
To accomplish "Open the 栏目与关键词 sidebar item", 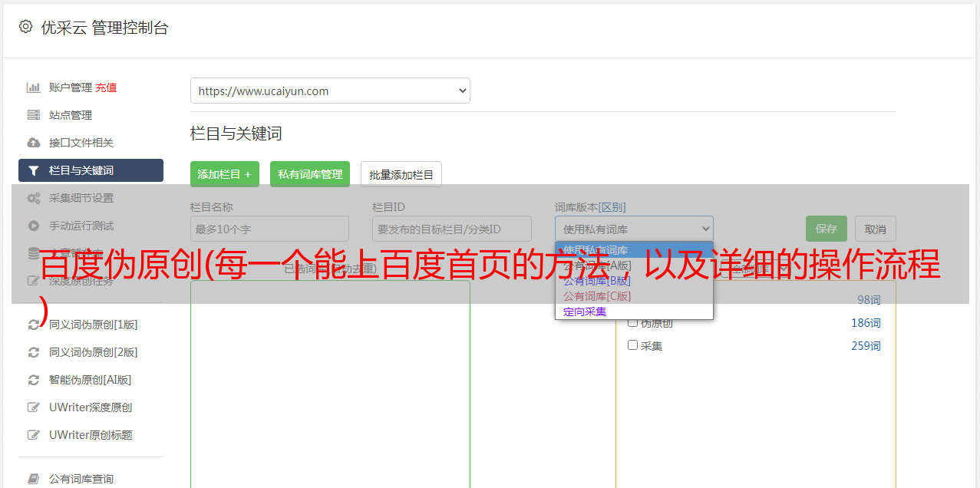I will (x=91, y=170).
